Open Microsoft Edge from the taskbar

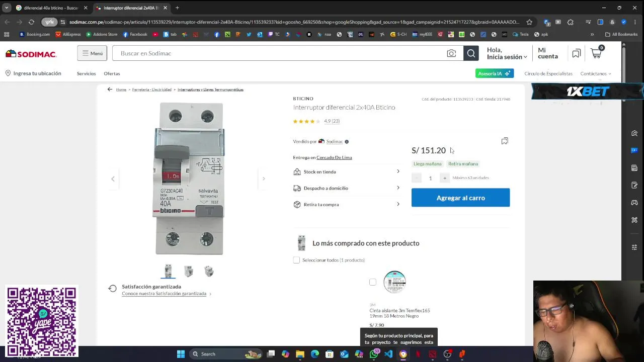[x=314, y=354]
